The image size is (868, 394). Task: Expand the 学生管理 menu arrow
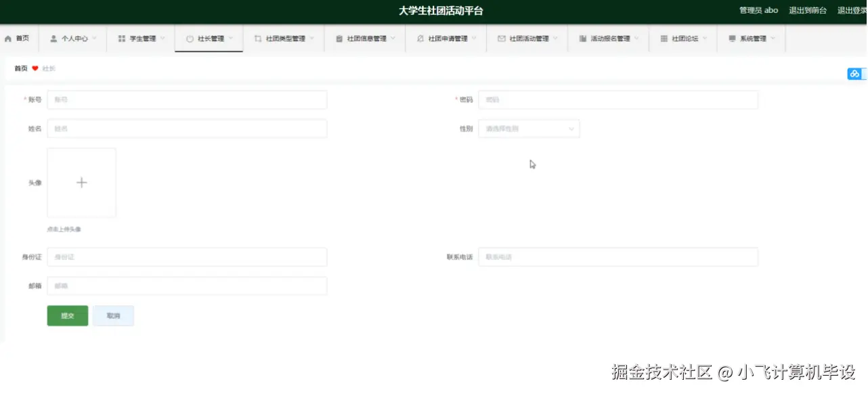point(163,39)
